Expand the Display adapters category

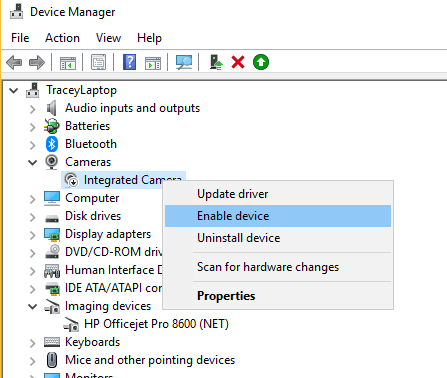pyautogui.click(x=32, y=235)
